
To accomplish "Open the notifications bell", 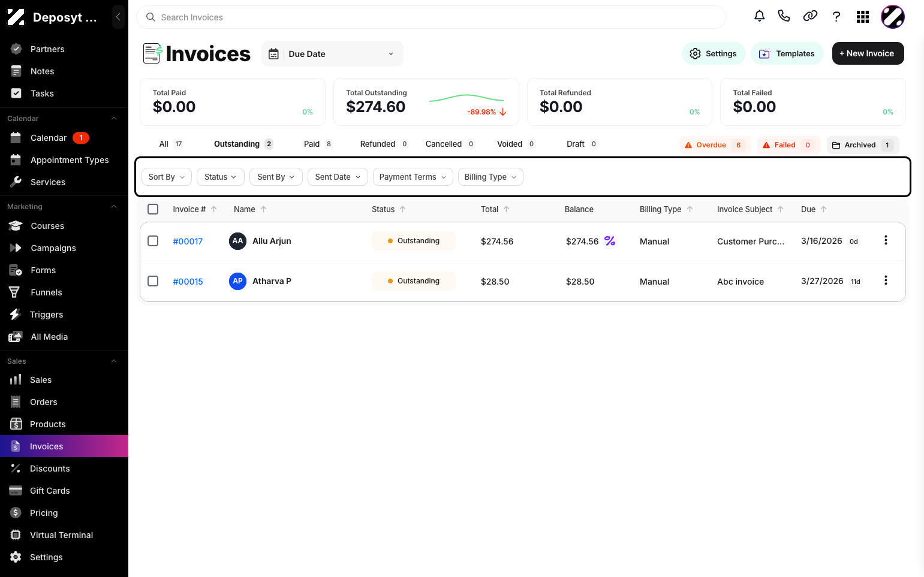I will tap(759, 17).
